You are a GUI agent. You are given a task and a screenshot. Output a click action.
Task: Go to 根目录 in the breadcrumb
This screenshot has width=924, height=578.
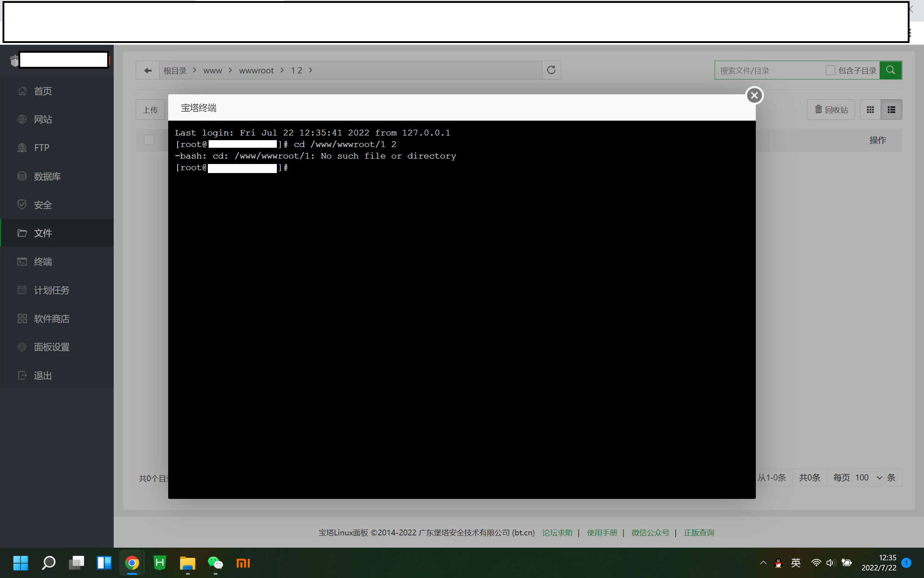click(x=175, y=70)
